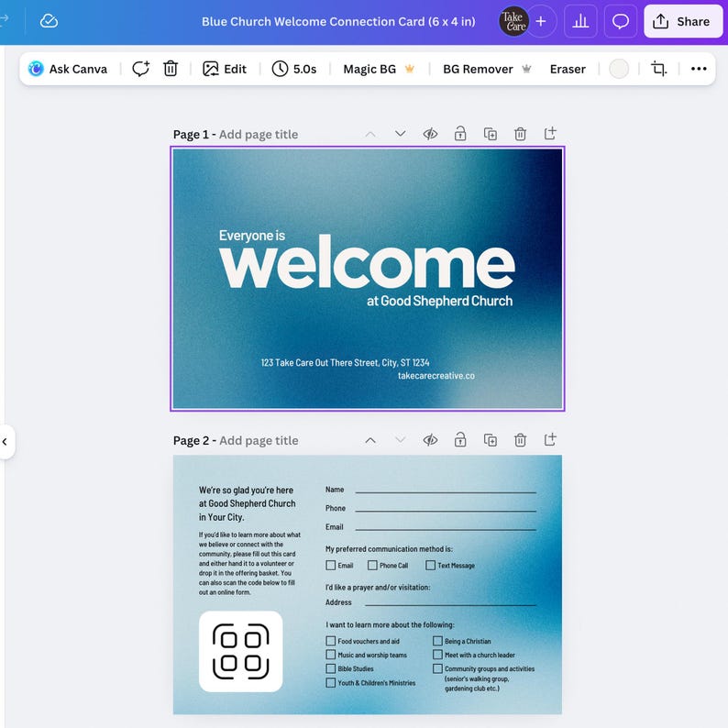Select the 123 Take Care street address text

click(345, 362)
